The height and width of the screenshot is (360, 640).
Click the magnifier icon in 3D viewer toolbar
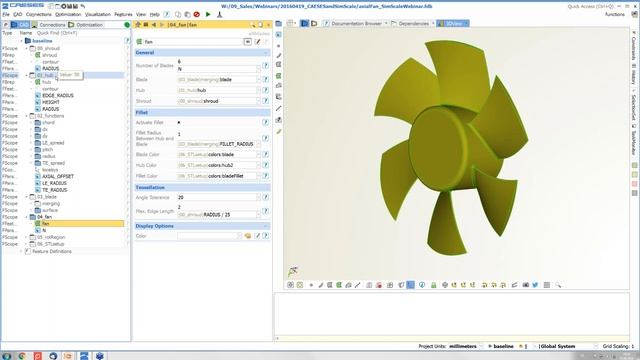pos(558,285)
